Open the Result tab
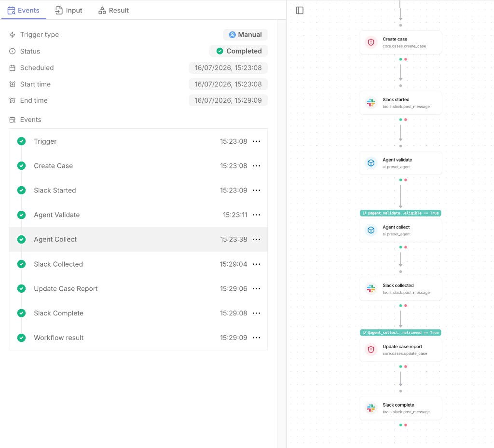This screenshot has width=494, height=448. (113, 11)
